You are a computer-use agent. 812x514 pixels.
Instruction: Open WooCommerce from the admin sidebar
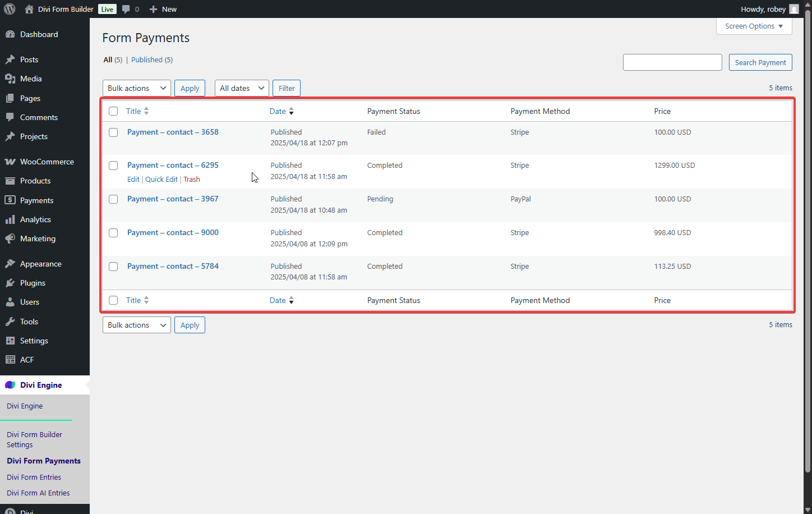[11, 161]
